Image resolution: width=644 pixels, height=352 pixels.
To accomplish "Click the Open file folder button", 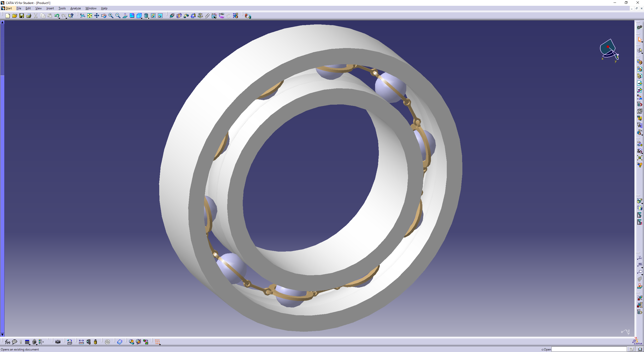I will [15, 16].
